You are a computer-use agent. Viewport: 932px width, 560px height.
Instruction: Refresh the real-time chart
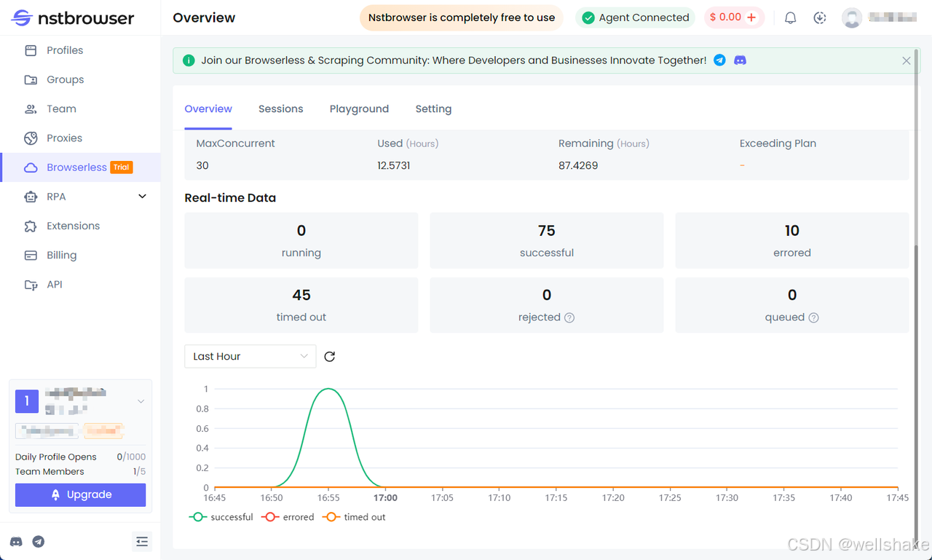tap(329, 356)
